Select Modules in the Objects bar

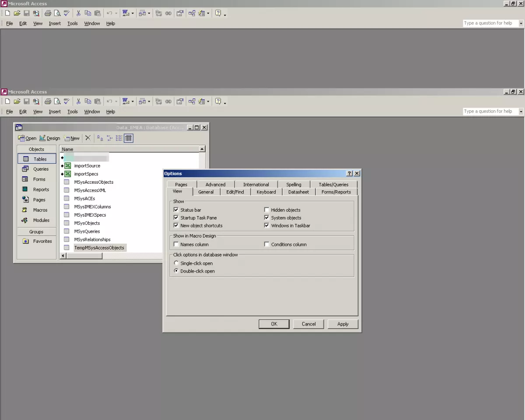click(37, 220)
